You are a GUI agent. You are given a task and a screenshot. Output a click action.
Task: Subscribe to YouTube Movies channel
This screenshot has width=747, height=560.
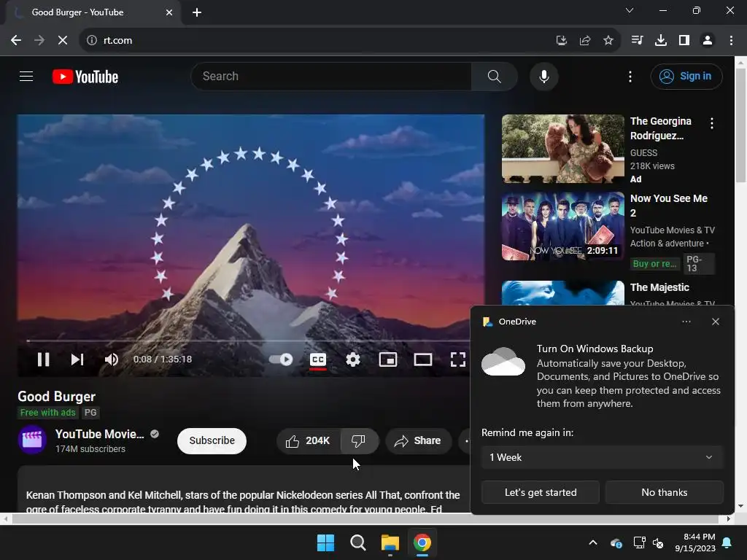(x=212, y=441)
